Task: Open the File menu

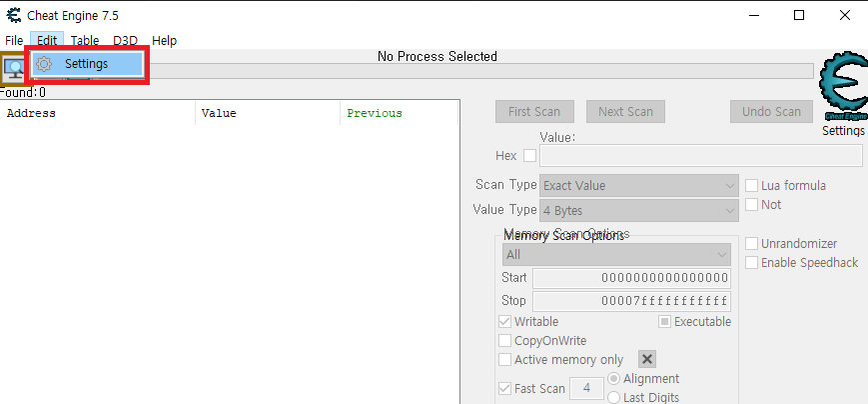Action: click(14, 40)
